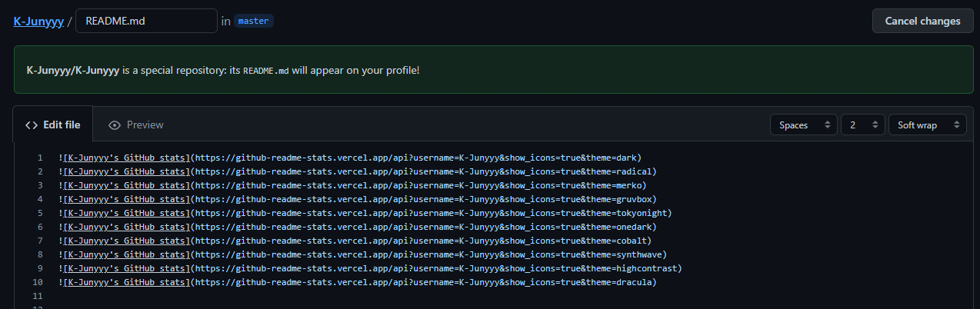Click line 8 with theme=synthwave
The width and height of the screenshot is (980, 309).
click(x=362, y=254)
